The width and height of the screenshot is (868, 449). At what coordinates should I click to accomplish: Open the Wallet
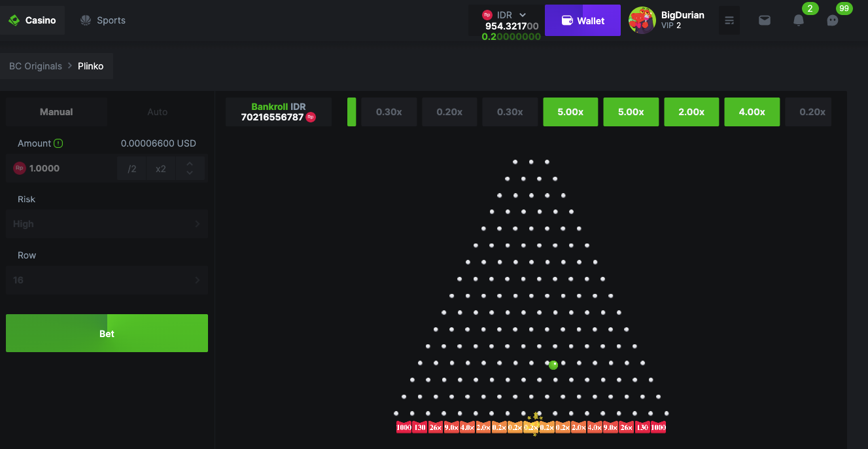click(582, 20)
